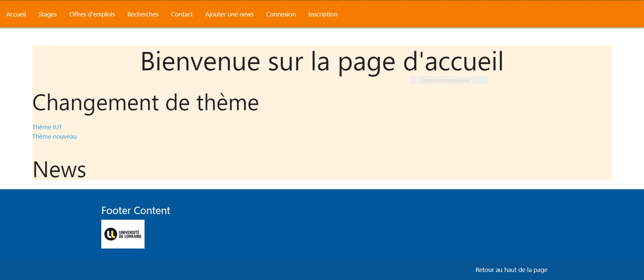Viewport: 644px width, 280px height.
Task: Open the Connexion page
Action: coord(281,14)
